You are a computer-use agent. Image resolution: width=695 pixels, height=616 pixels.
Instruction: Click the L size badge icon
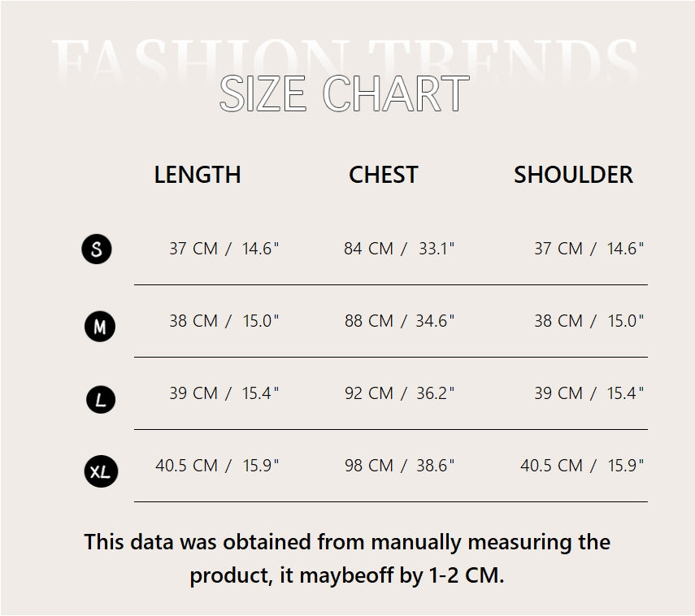(x=100, y=399)
